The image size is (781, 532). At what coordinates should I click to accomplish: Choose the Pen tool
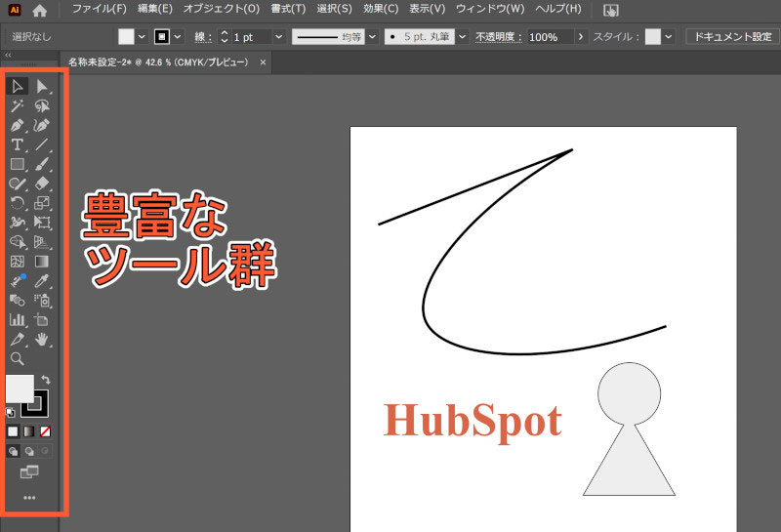pyautogui.click(x=18, y=126)
